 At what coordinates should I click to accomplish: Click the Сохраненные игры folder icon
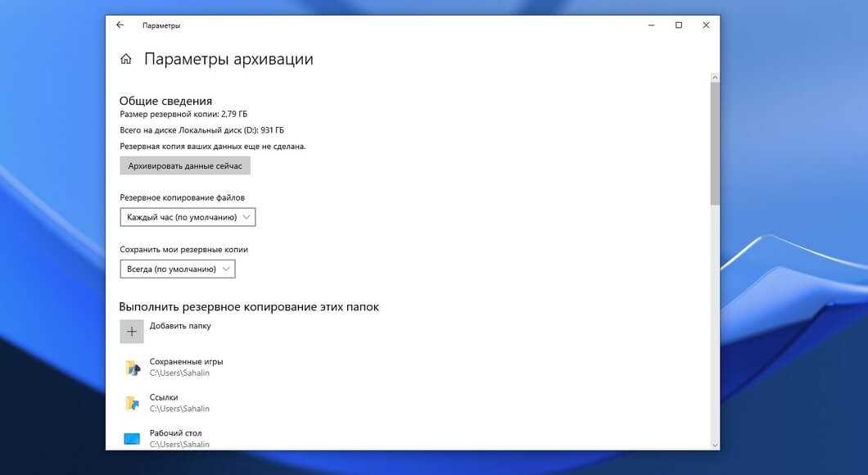click(x=132, y=368)
